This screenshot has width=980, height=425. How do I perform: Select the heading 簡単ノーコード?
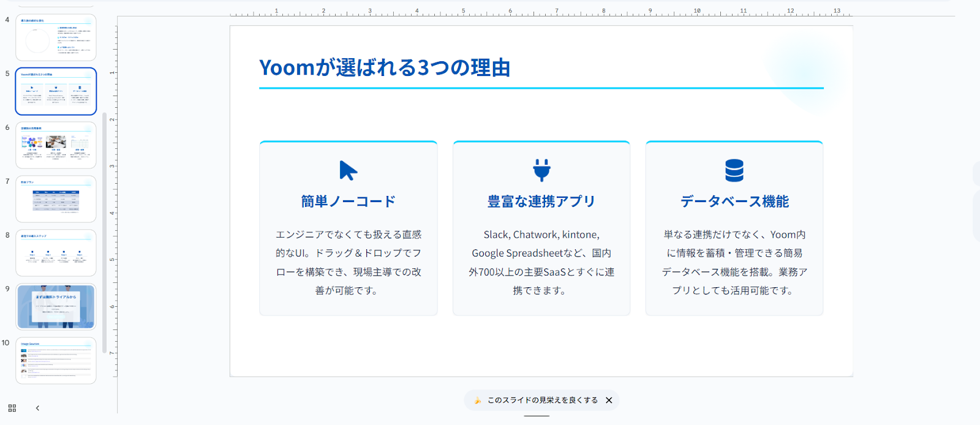click(349, 201)
